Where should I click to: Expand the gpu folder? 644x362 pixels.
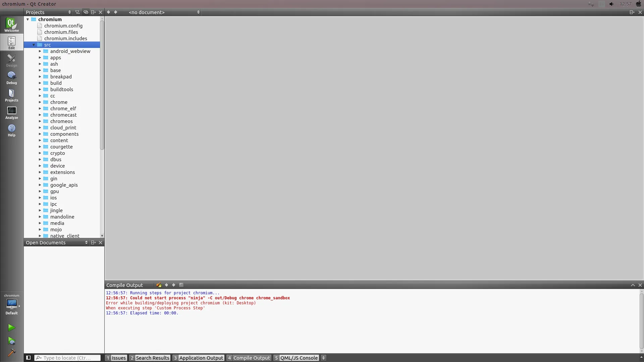click(40, 191)
